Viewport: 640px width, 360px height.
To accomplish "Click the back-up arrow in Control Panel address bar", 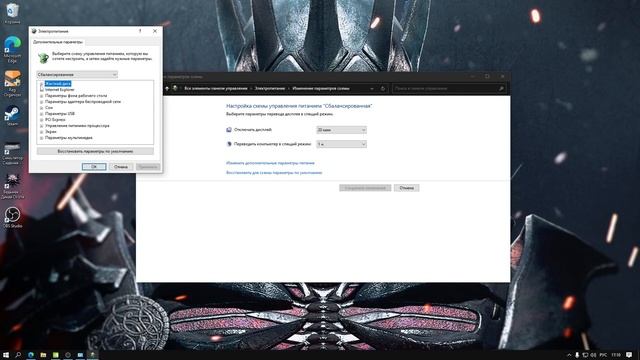I will [167, 88].
